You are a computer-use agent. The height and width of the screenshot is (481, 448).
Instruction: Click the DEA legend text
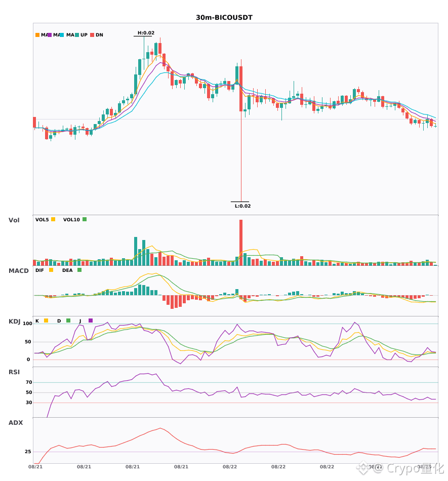pyautogui.click(x=67, y=270)
